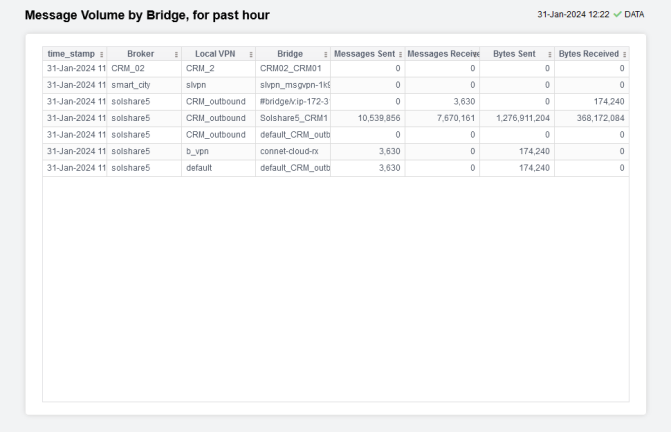Click the slvpn Local VPN cell
671x432 pixels.
(198, 84)
